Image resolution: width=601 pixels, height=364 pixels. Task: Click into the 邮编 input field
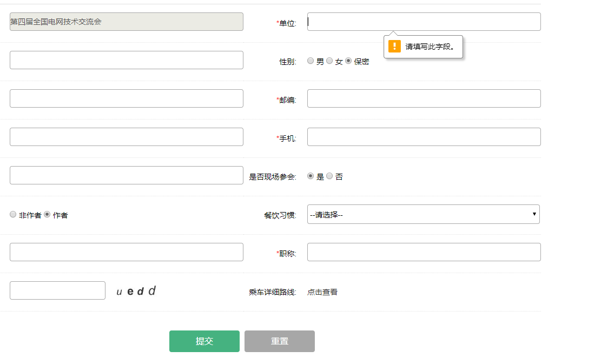click(x=424, y=98)
